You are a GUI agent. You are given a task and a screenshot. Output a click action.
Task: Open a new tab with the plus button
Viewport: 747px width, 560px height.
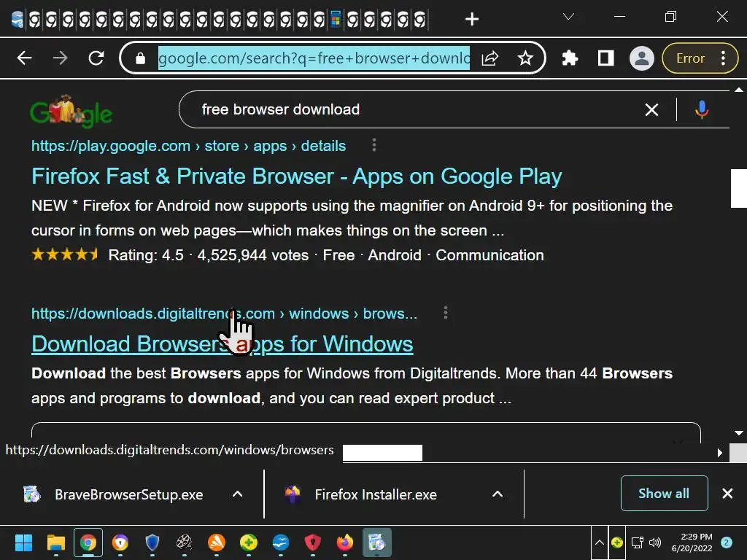[472, 19]
